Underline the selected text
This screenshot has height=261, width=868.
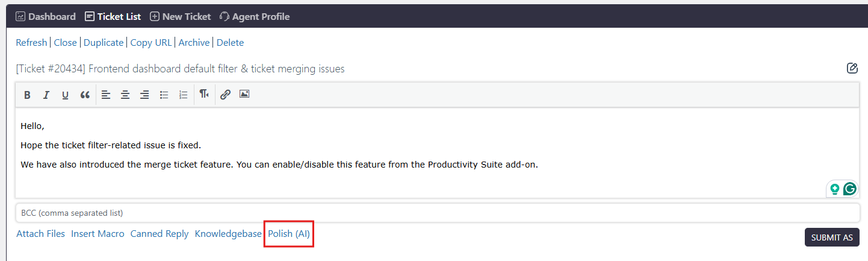[65, 95]
